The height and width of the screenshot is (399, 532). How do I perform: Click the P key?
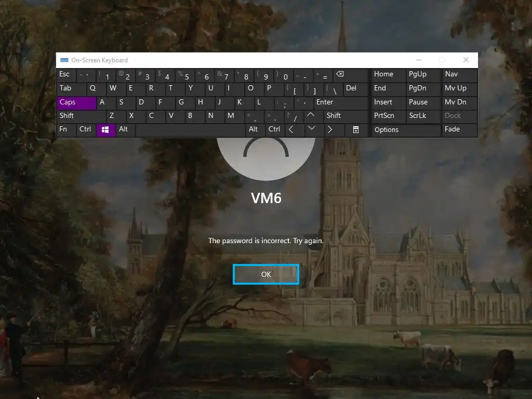(273, 89)
